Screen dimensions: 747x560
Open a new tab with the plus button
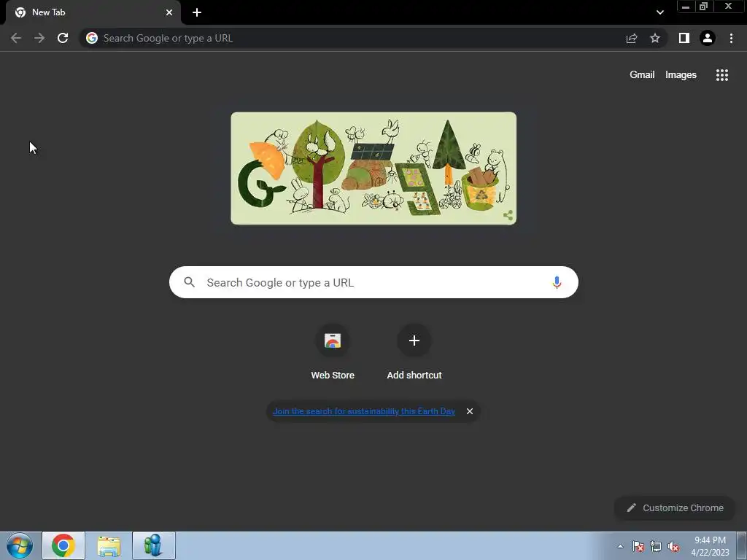197,12
